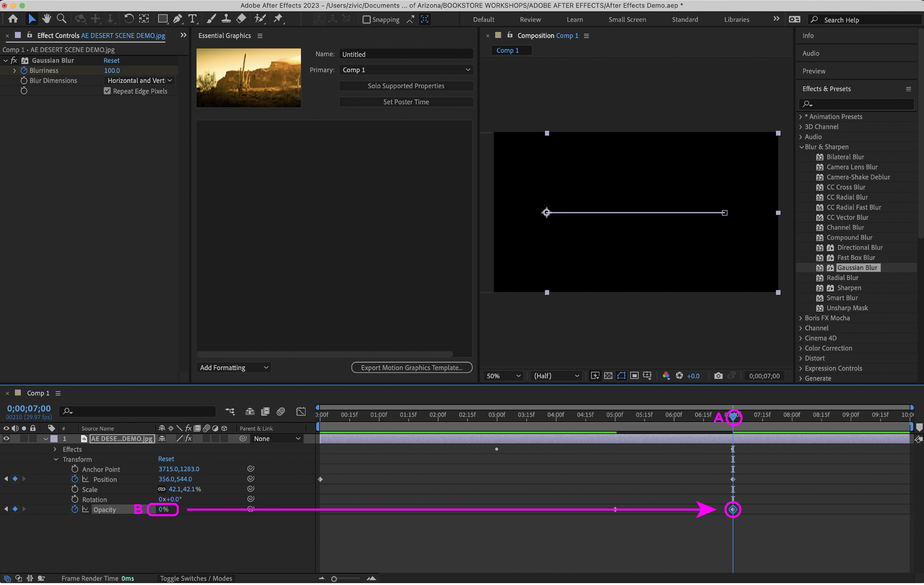Screen dimensions: 924x585
Task: Click the Home icon in toolbar
Action: point(13,19)
